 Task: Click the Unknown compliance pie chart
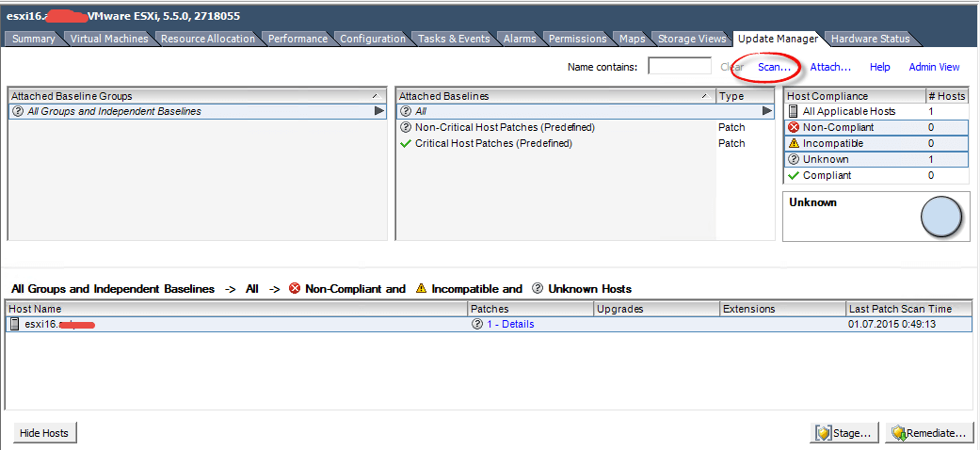[x=941, y=217]
